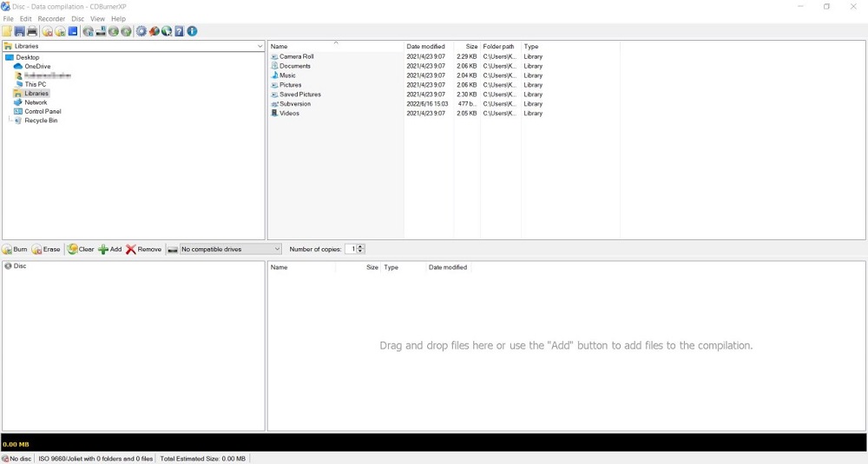This screenshot has height=464, width=868.
Task: Increase the number of copies
Action: [360, 246]
